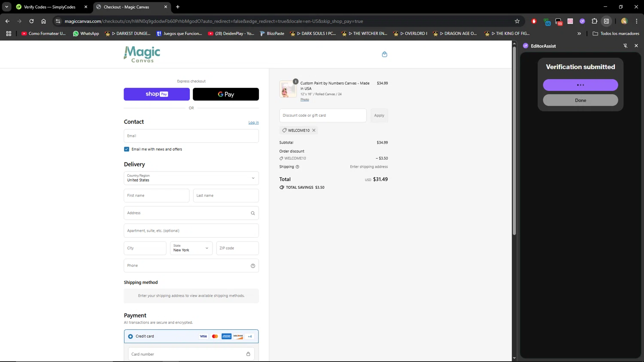Show more bookmarks with the double chevron
Screen dimensions: 644x362
pyautogui.click(x=579, y=33)
